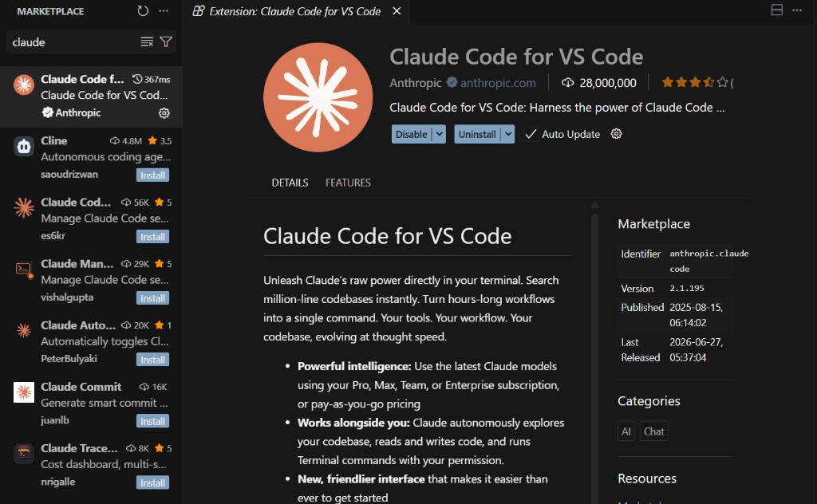Click the large Claude Code extension logo
Screen dimensions: 817x504
tap(318, 97)
